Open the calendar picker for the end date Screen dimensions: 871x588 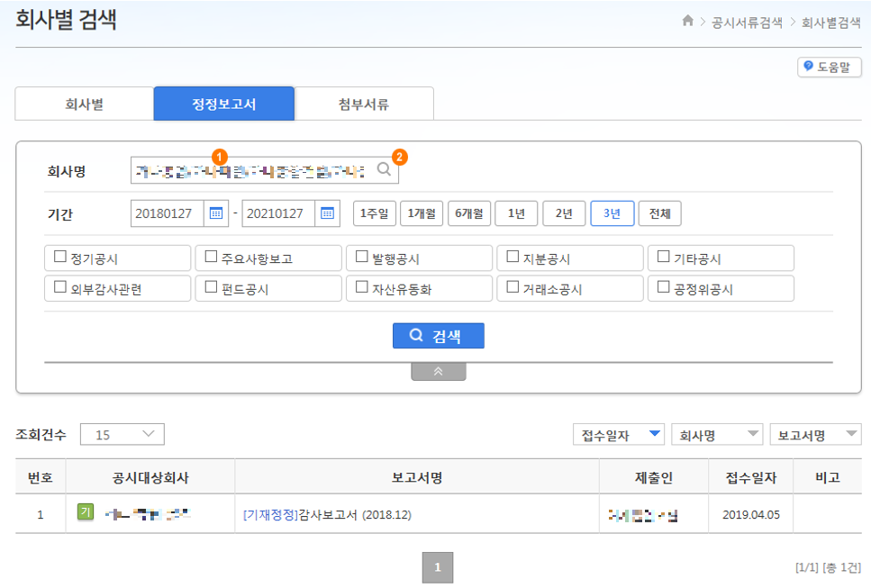327,213
